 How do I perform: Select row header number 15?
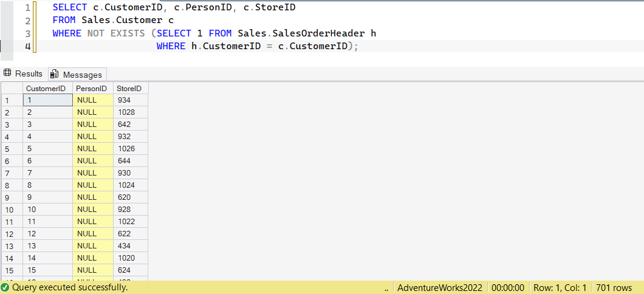(x=12, y=270)
